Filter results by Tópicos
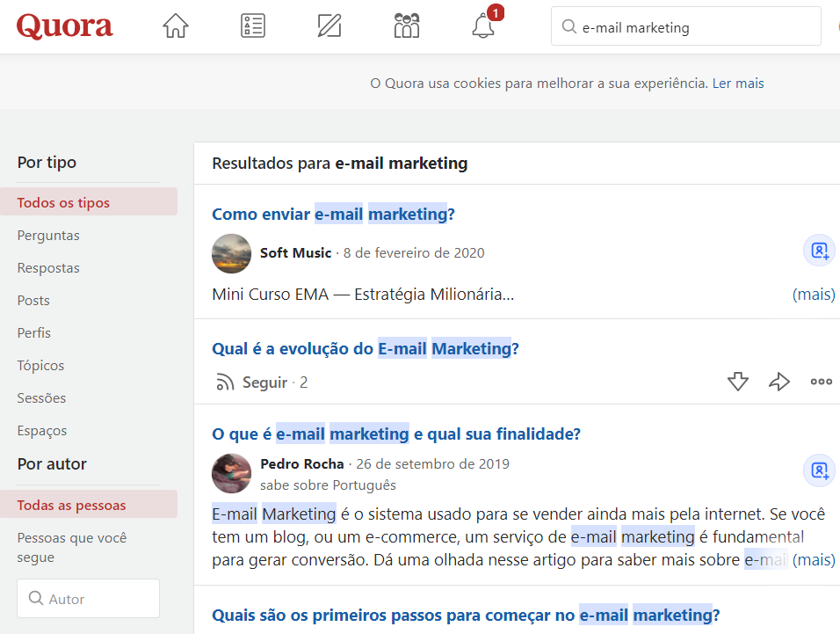The width and height of the screenshot is (840, 634). [x=40, y=366]
